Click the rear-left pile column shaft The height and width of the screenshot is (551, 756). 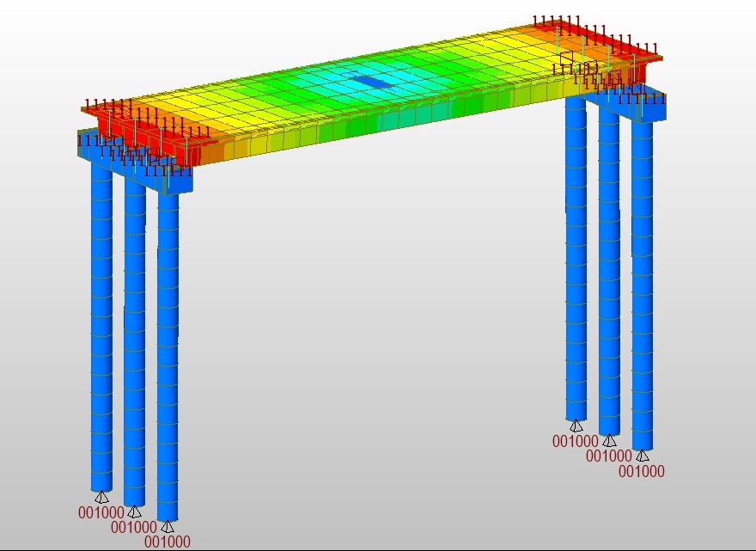click(x=101, y=327)
